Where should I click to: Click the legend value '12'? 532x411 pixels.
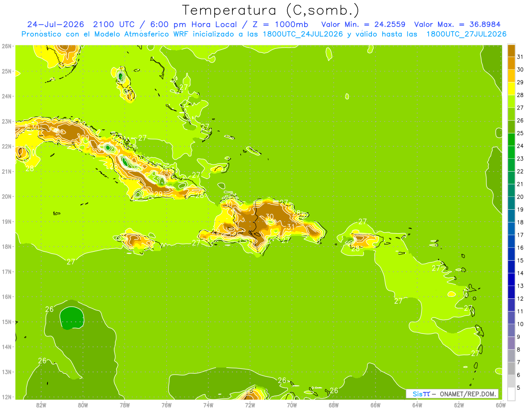[520, 299]
